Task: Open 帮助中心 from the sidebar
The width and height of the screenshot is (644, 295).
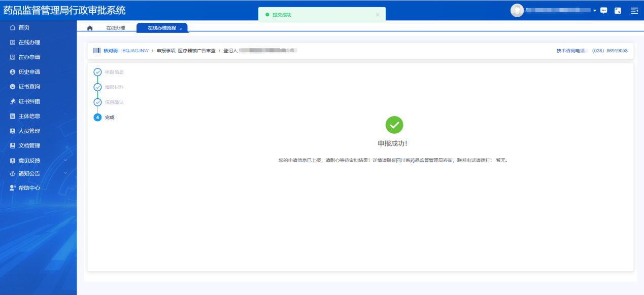Action: pos(29,188)
